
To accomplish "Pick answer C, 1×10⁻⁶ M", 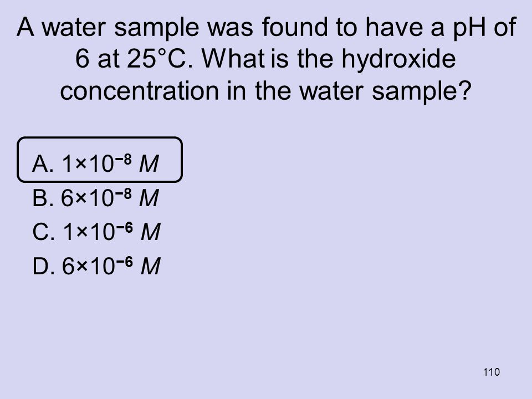I will tap(96, 232).
